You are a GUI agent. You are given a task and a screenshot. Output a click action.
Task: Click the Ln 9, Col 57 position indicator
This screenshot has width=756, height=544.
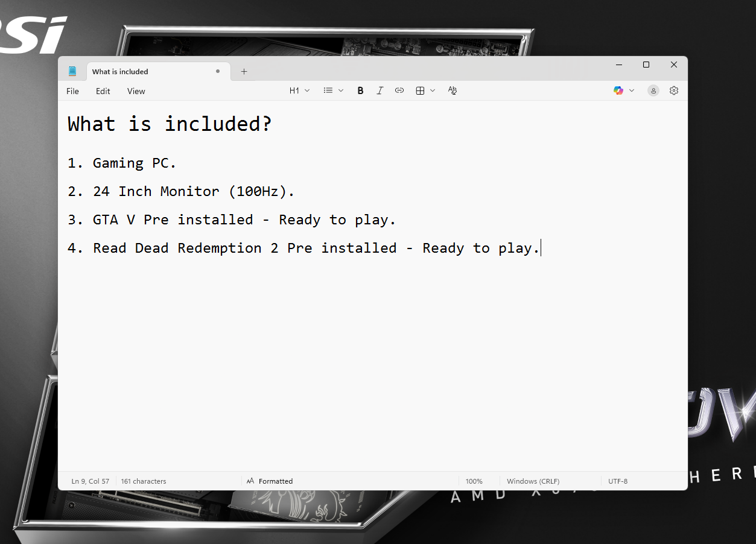(x=91, y=481)
